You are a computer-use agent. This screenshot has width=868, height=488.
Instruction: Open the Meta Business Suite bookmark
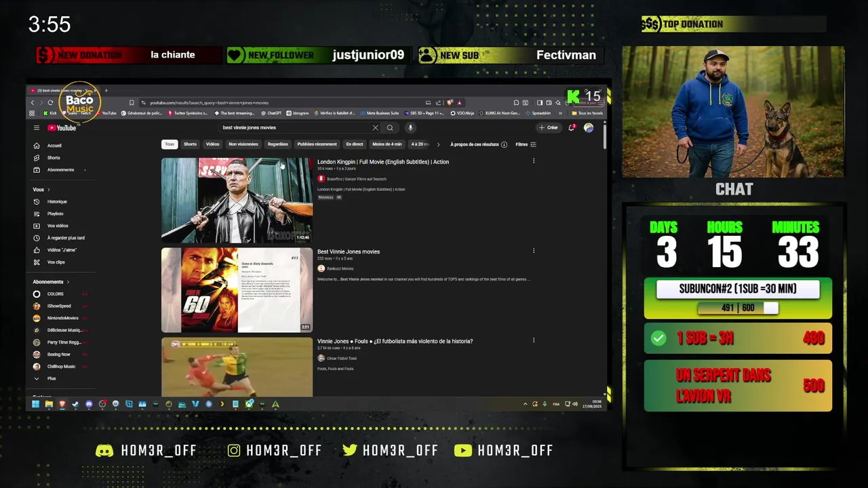380,113
